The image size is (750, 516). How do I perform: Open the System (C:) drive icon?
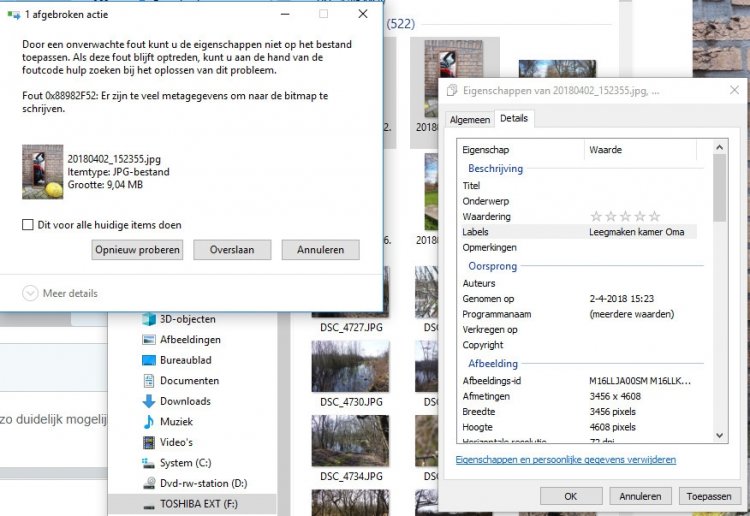(x=148, y=463)
